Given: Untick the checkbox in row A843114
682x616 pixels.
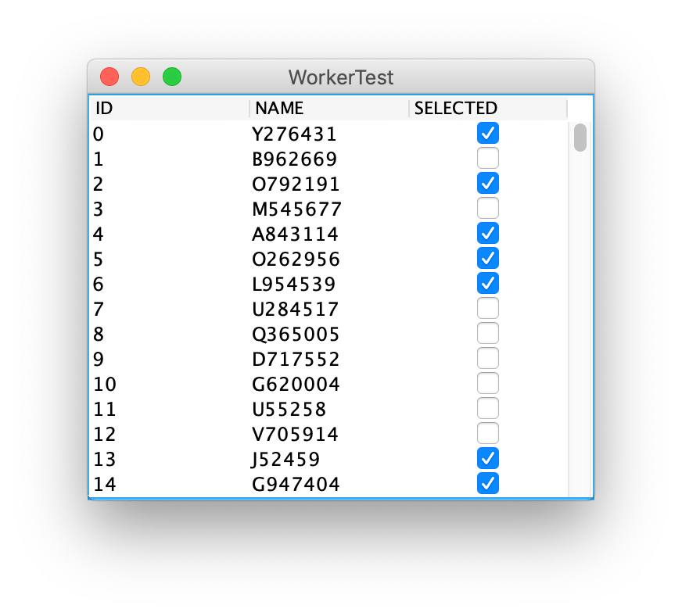Looking at the screenshot, I should pyautogui.click(x=487, y=233).
